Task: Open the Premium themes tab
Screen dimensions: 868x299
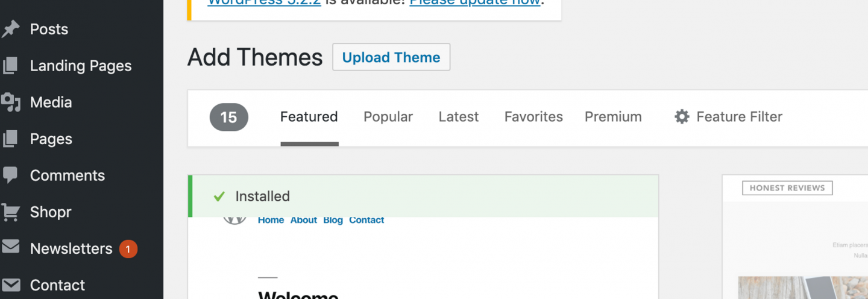Action: [x=613, y=117]
